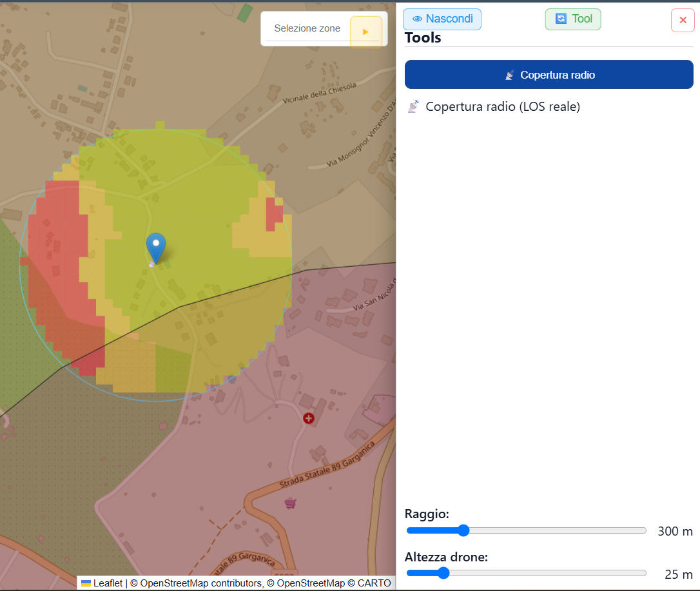Click the antenna icon in Copertura radio button
Screen dimensions: 700x591
click(x=509, y=75)
